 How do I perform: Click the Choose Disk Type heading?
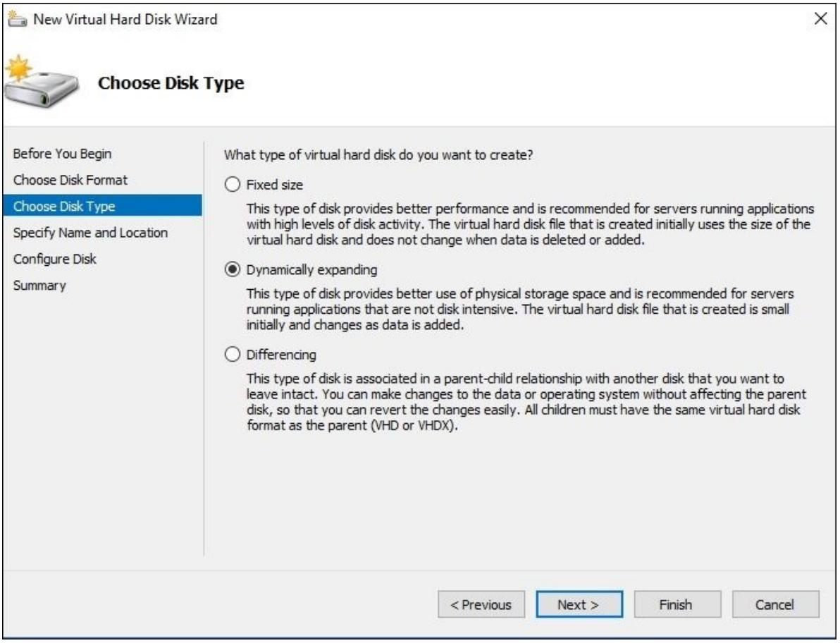(171, 83)
